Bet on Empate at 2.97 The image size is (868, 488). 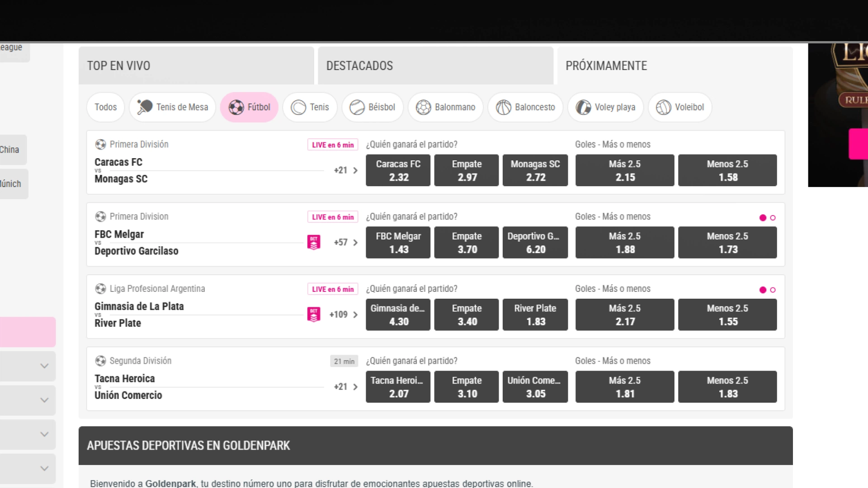467,170
